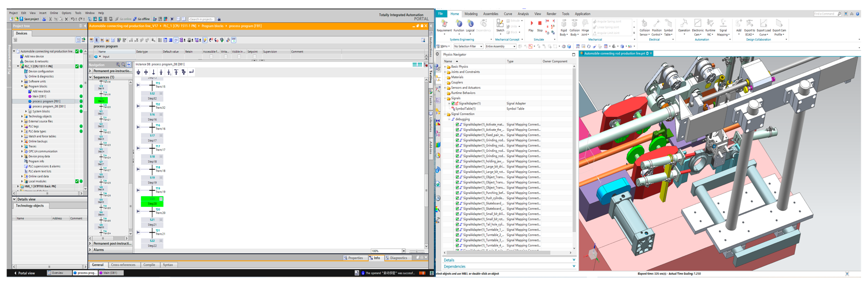Click the Search in project field
This screenshot has height=285, width=868.
pyautogui.click(x=201, y=19)
